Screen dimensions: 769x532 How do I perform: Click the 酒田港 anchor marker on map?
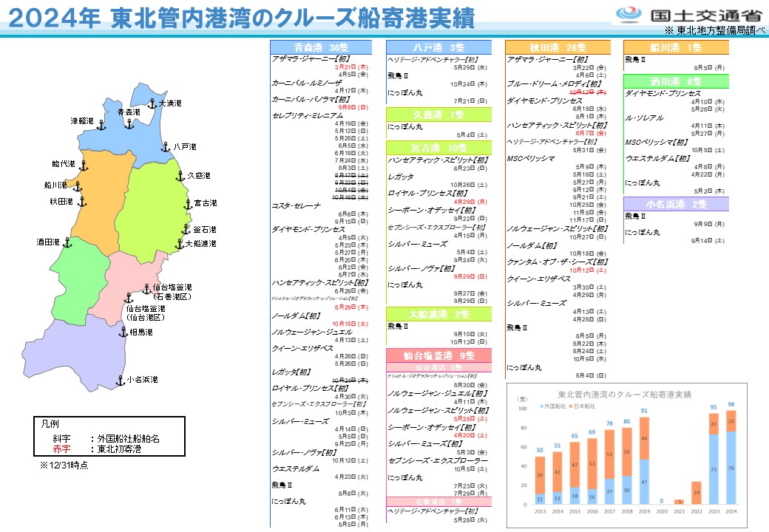point(67,242)
